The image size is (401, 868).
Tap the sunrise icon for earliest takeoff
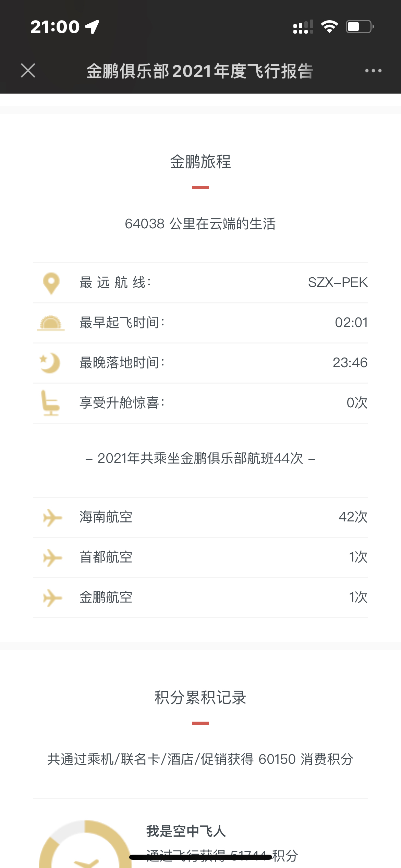point(51,323)
